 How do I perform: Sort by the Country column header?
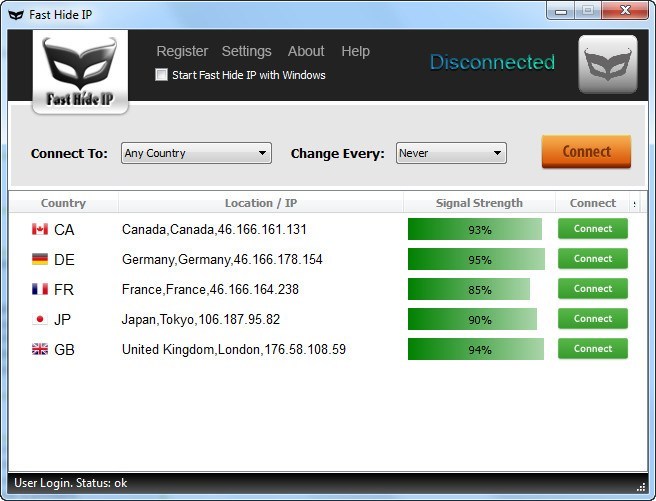pyautogui.click(x=64, y=203)
